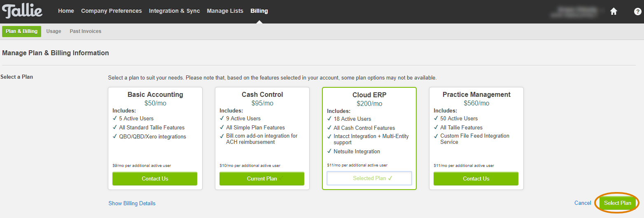The height and width of the screenshot is (218, 644).
Task: Click 'QBO/QBD/Xero integrations' text
Action: pos(152,137)
